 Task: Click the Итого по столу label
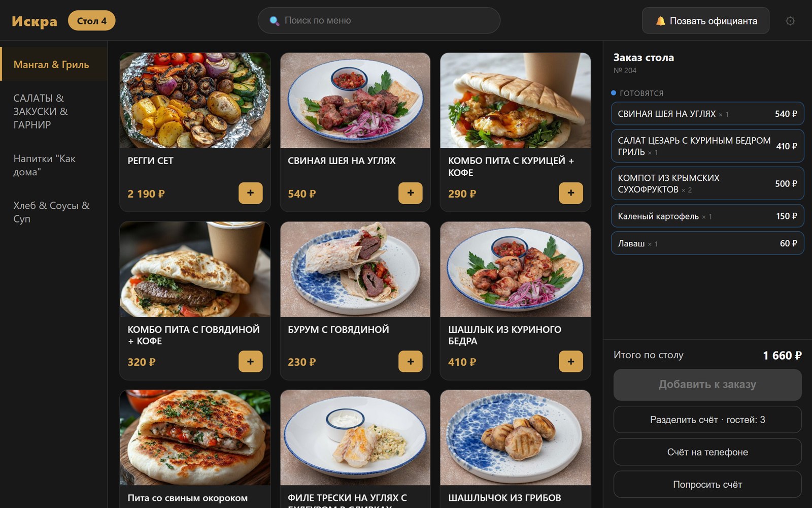pyautogui.click(x=649, y=355)
